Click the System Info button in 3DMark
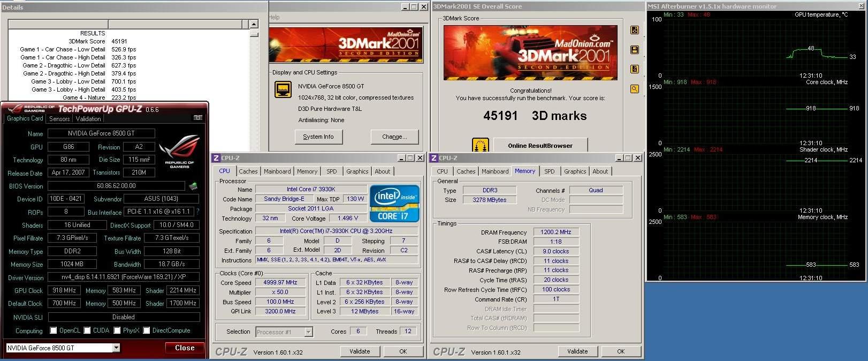The height and width of the screenshot is (361, 868). pyautogui.click(x=318, y=137)
